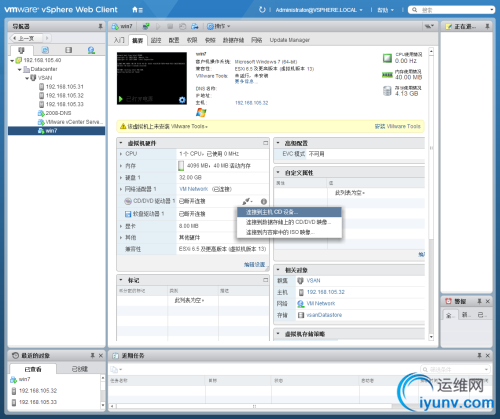Open the vSphere home menu icon

pyautogui.click(x=137, y=10)
